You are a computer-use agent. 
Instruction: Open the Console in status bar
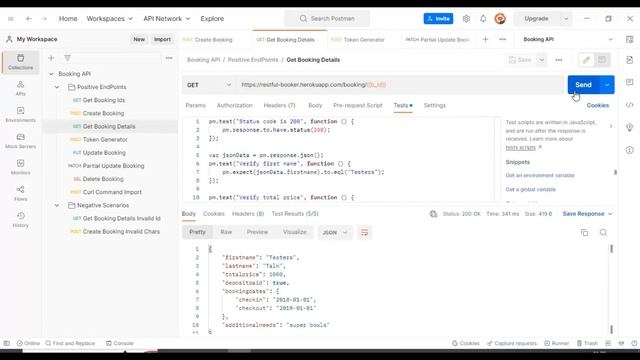[120, 343]
